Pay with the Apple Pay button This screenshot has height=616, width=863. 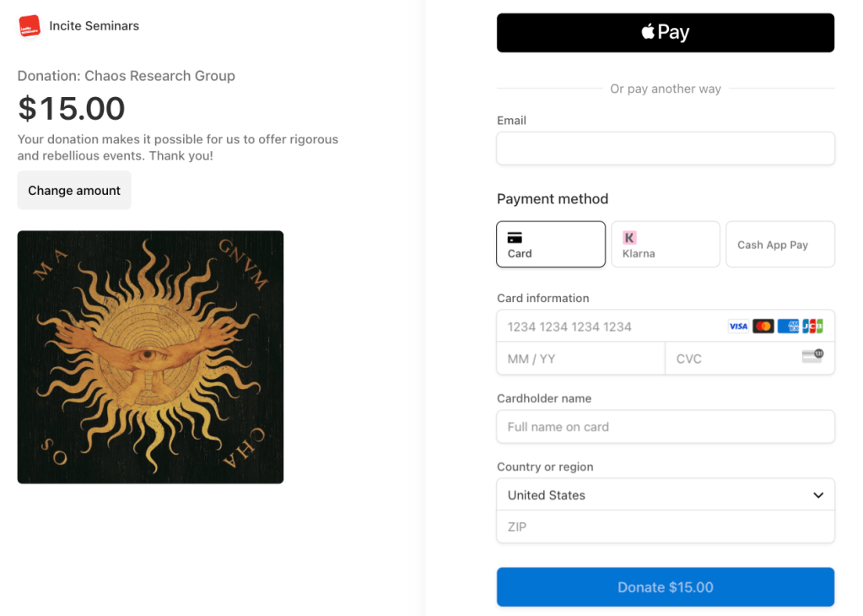[x=666, y=33]
